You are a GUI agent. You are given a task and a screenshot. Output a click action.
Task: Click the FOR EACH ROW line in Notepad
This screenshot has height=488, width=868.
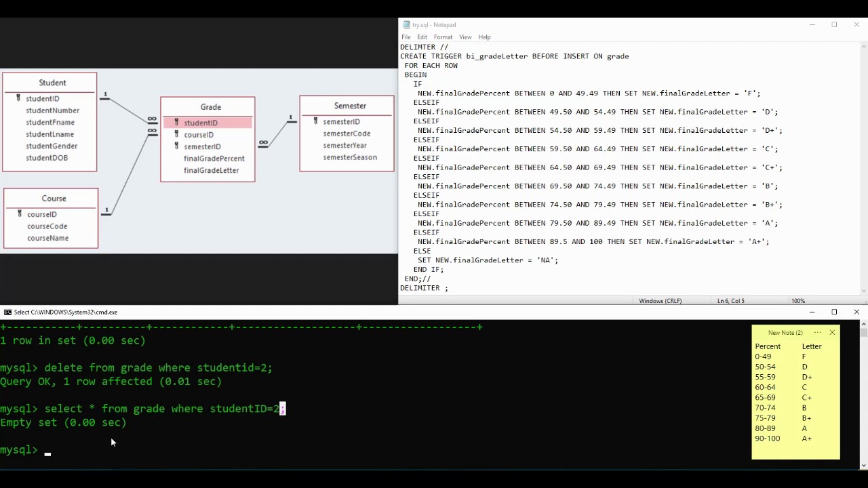(x=431, y=66)
